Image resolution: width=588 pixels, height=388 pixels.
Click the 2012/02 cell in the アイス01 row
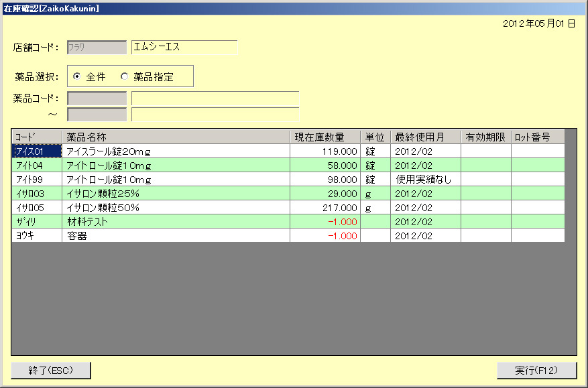[x=426, y=151]
